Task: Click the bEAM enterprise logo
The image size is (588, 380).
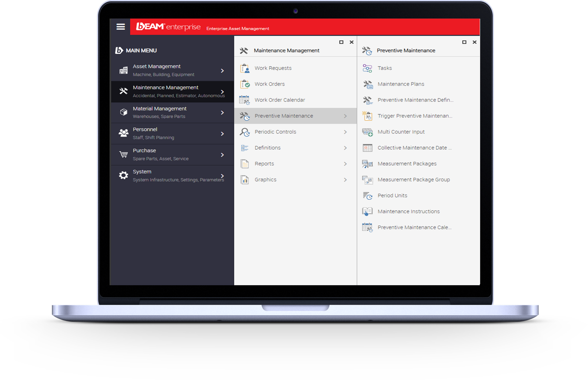Action: [168, 26]
